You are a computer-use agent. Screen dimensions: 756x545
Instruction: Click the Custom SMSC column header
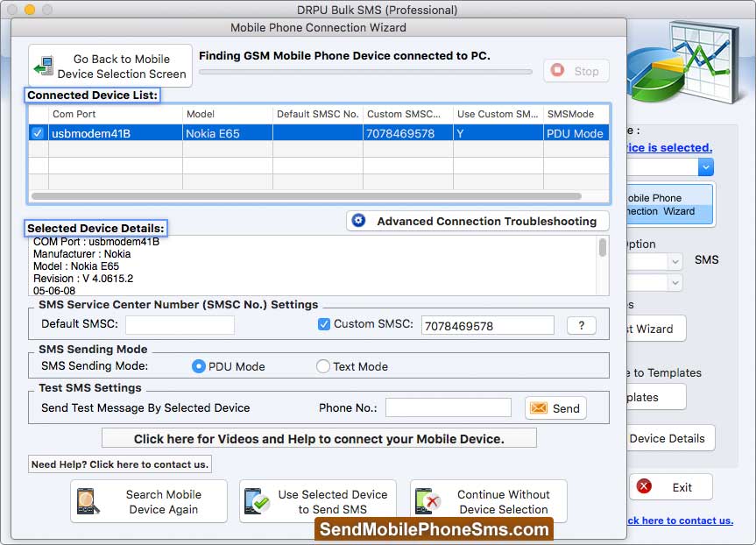click(408, 114)
